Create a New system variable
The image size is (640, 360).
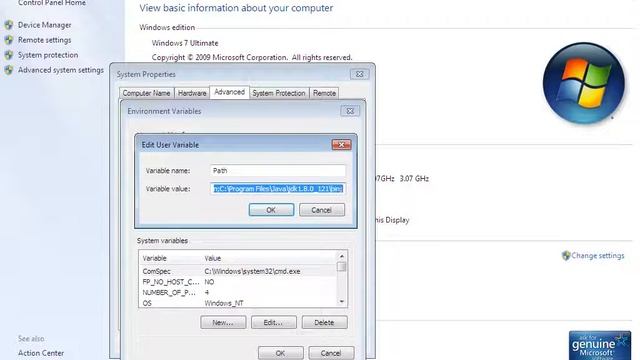coord(223,322)
